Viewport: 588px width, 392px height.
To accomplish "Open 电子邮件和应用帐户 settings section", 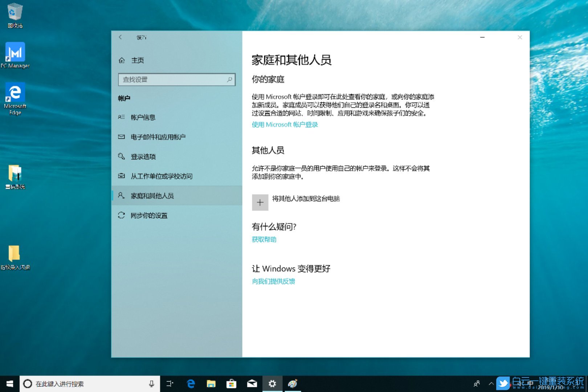I will [158, 137].
